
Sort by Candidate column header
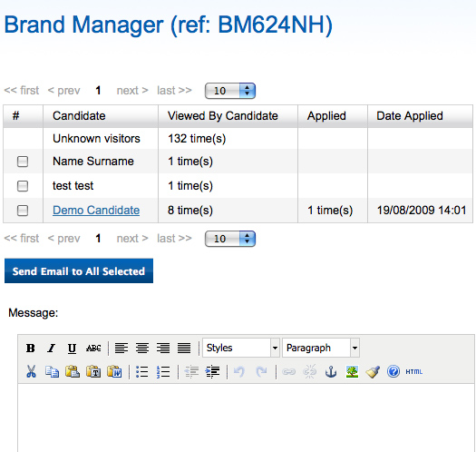click(x=101, y=116)
